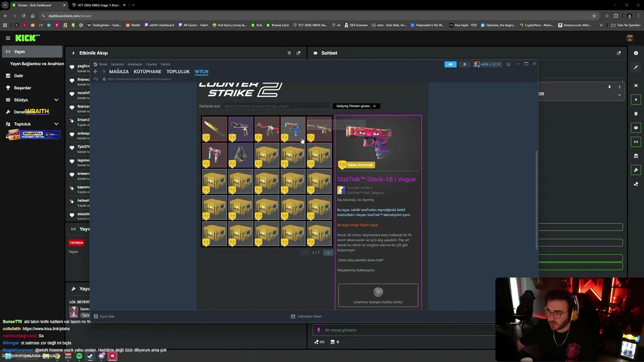Select the pink SMG skin in inventory
The image size is (644, 362).
pyautogui.click(x=215, y=155)
